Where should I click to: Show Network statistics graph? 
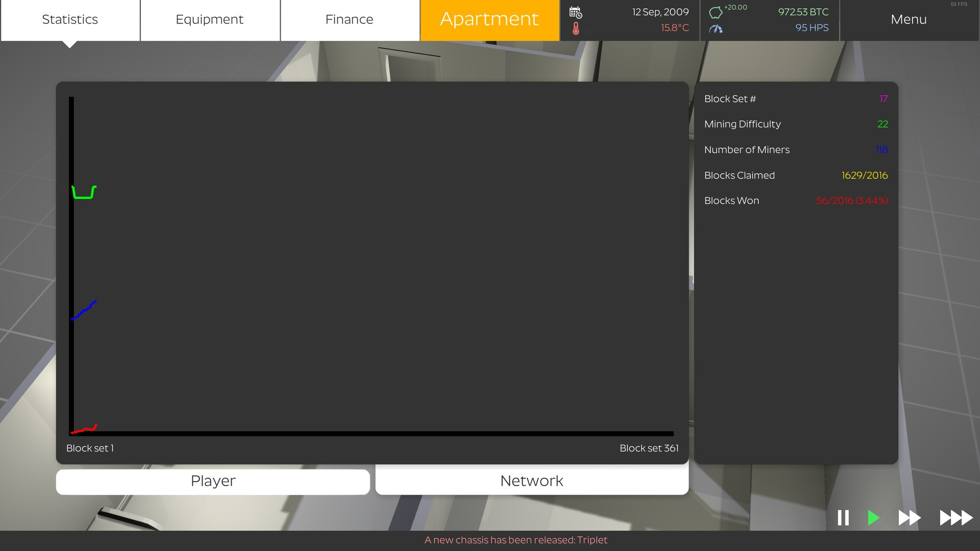(x=532, y=481)
